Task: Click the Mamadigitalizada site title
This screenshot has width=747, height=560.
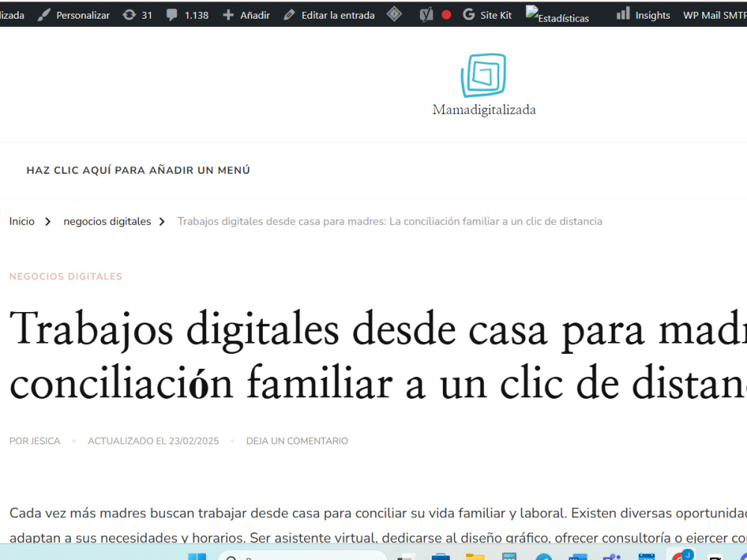Action: click(x=484, y=110)
